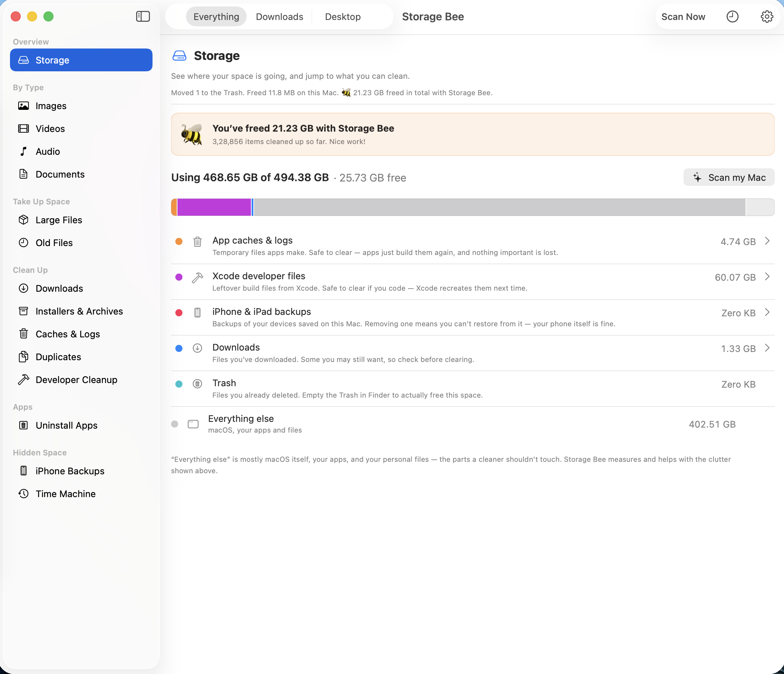Click the Installers & Archives box icon
This screenshot has width=784, height=674.
pos(24,311)
